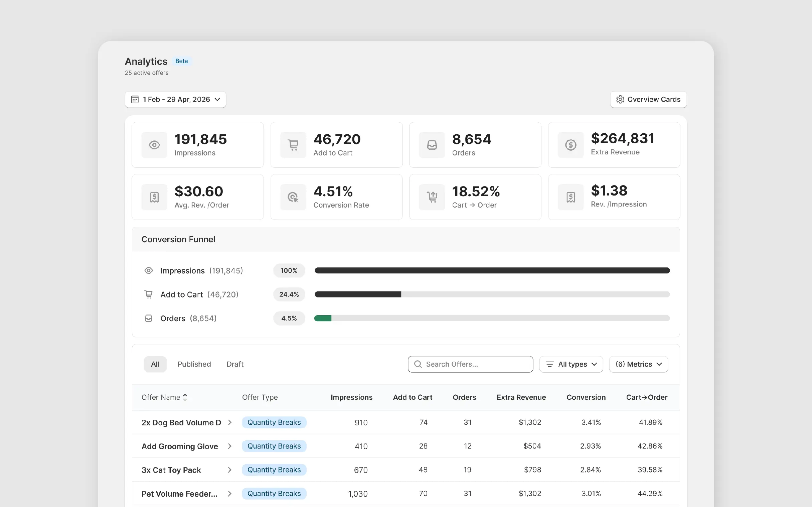Click Quantity Breaks tag for Add Grooming Glove
The height and width of the screenshot is (507, 812).
pos(274,446)
